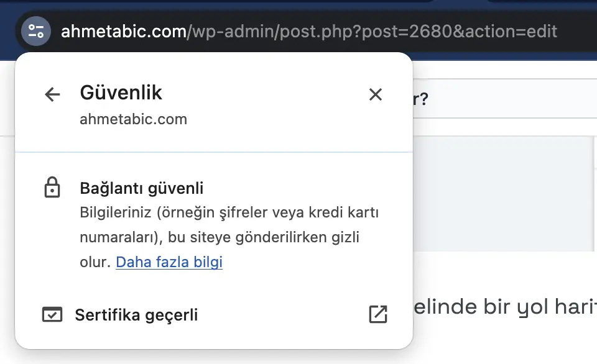597x364 pixels.
Task: Click the ahmetabic.com domain text in popup
Action: tap(133, 119)
